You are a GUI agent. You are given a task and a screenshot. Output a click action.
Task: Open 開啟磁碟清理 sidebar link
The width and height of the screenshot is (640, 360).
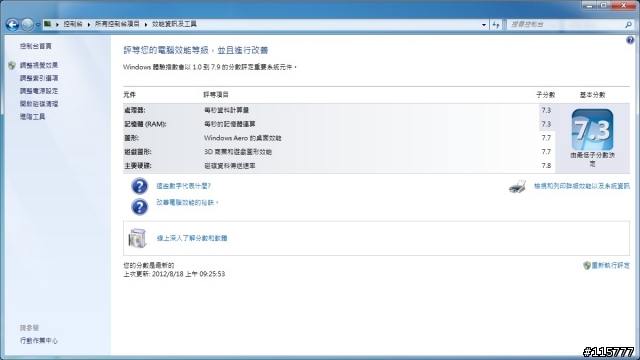(x=39, y=104)
